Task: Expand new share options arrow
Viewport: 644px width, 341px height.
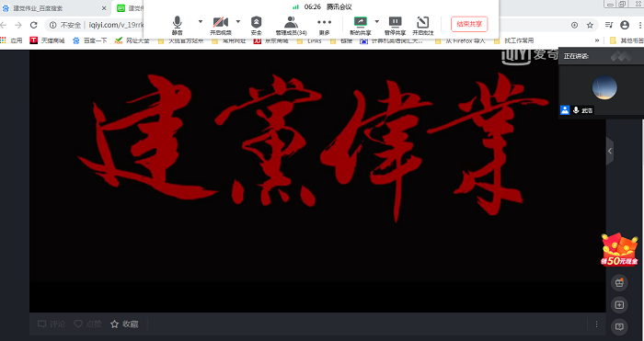Action: coord(376,21)
